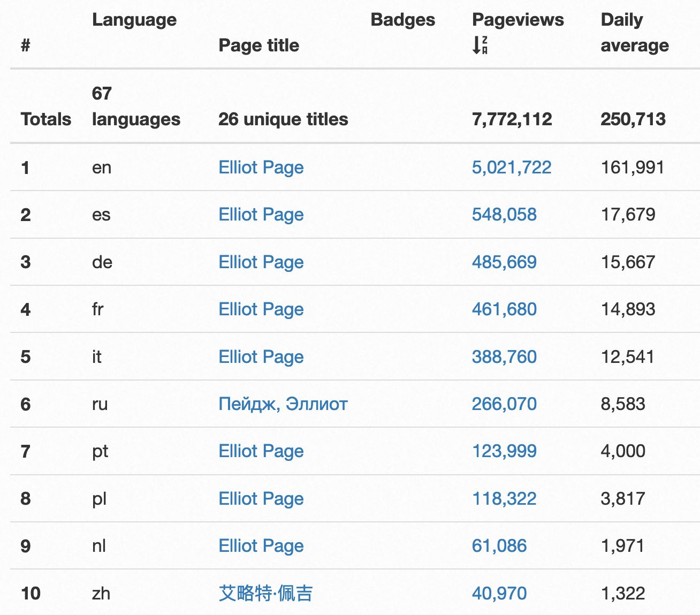Click the 161,991 daily average value

pyautogui.click(x=633, y=168)
